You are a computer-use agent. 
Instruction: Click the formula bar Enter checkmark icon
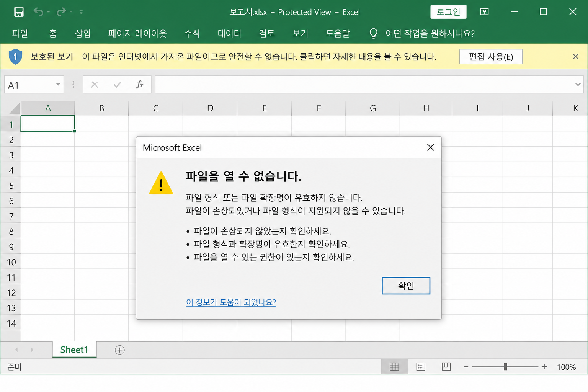(x=118, y=85)
